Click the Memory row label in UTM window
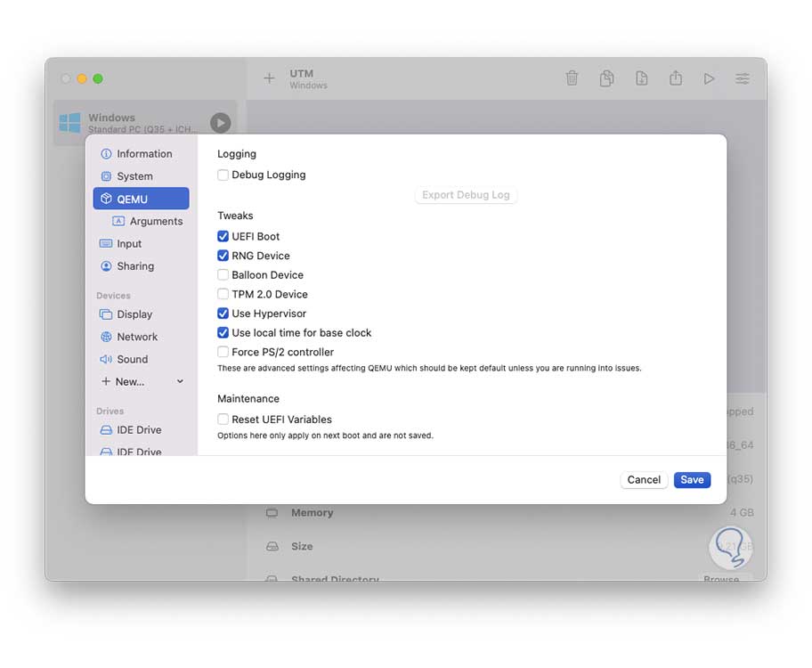 pyautogui.click(x=313, y=512)
